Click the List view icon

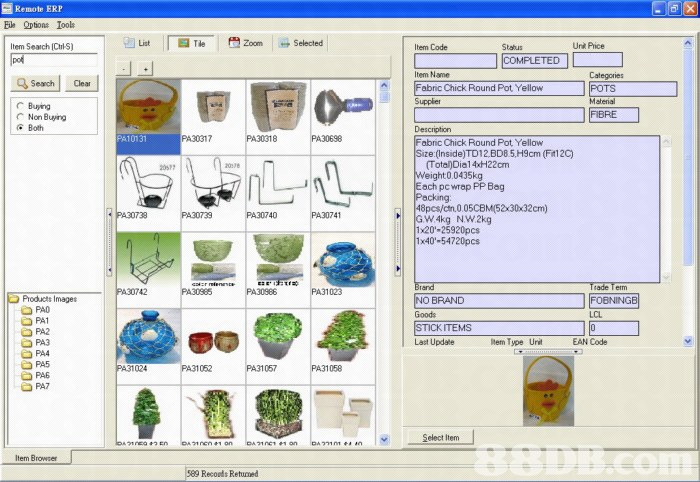pyautogui.click(x=137, y=43)
